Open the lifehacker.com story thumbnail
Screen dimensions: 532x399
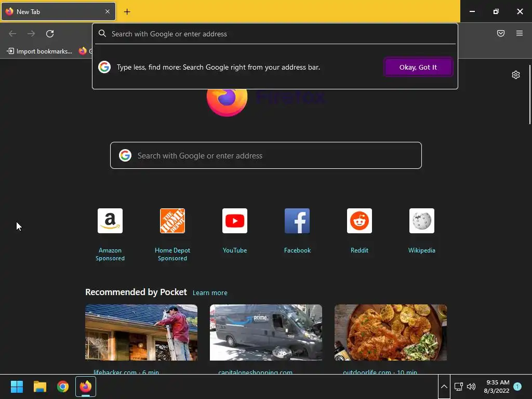coord(141,332)
